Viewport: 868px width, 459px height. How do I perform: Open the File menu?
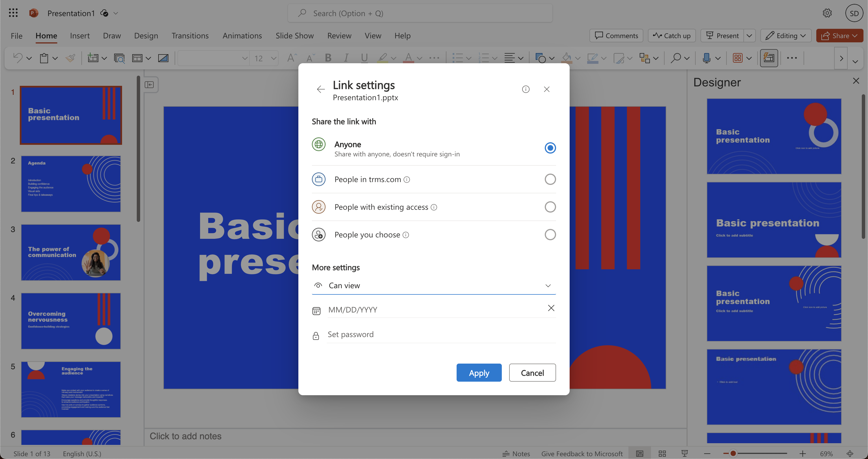click(16, 36)
